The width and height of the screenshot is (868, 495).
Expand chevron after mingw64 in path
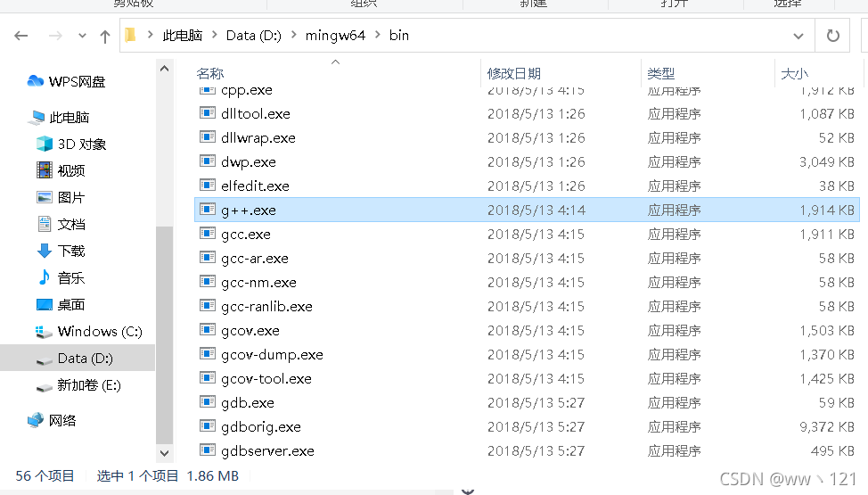pyautogui.click(x=378, y=35)
